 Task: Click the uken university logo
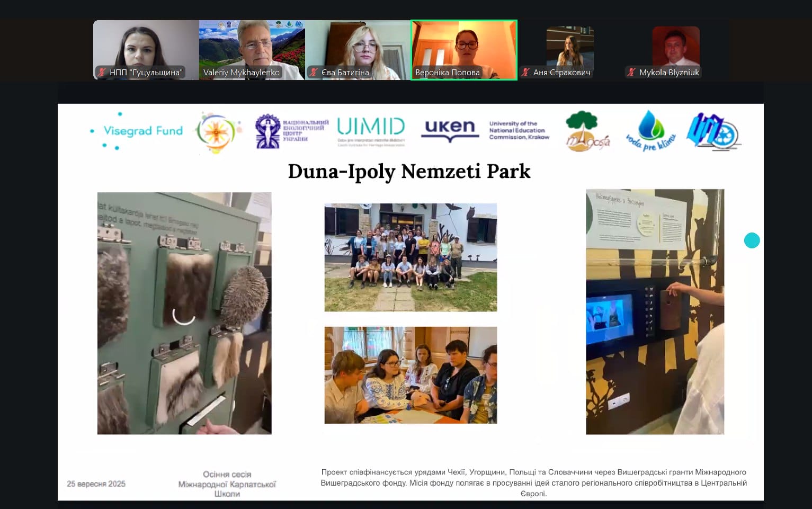tap(449, 129)
